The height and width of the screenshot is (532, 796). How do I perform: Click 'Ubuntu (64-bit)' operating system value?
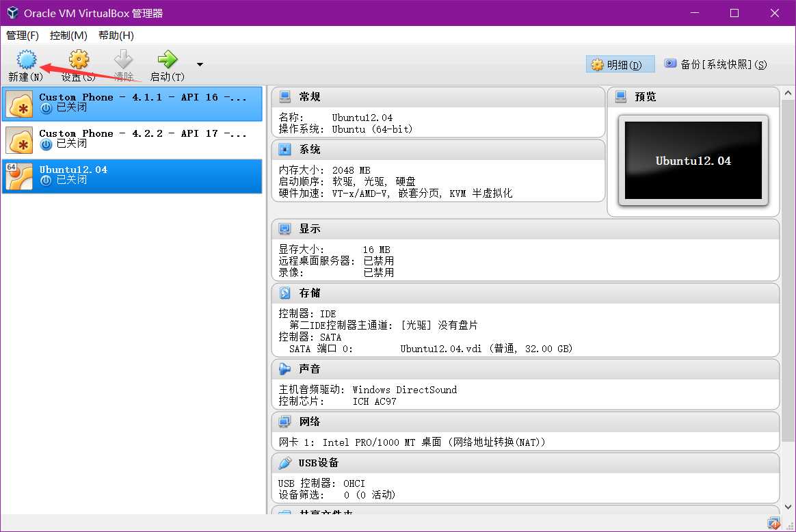[372, 129]
